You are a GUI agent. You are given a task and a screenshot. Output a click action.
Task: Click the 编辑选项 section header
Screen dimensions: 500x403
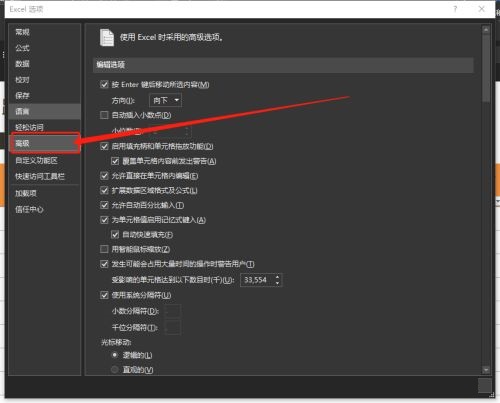(x=283, y=65)
